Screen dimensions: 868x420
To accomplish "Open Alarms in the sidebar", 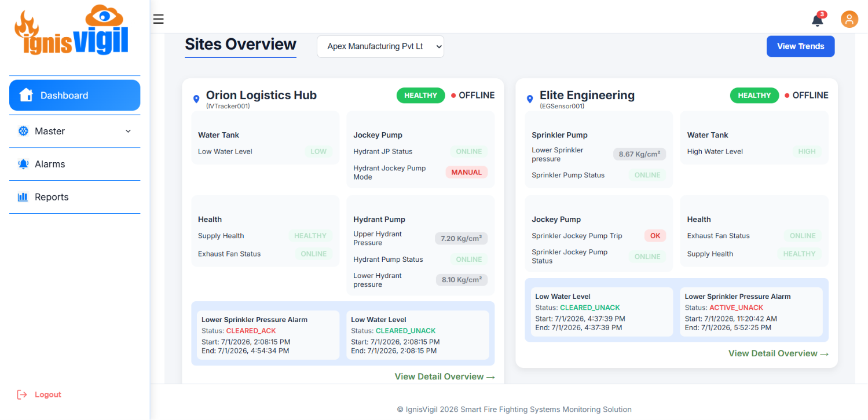I will pos(75,164).
